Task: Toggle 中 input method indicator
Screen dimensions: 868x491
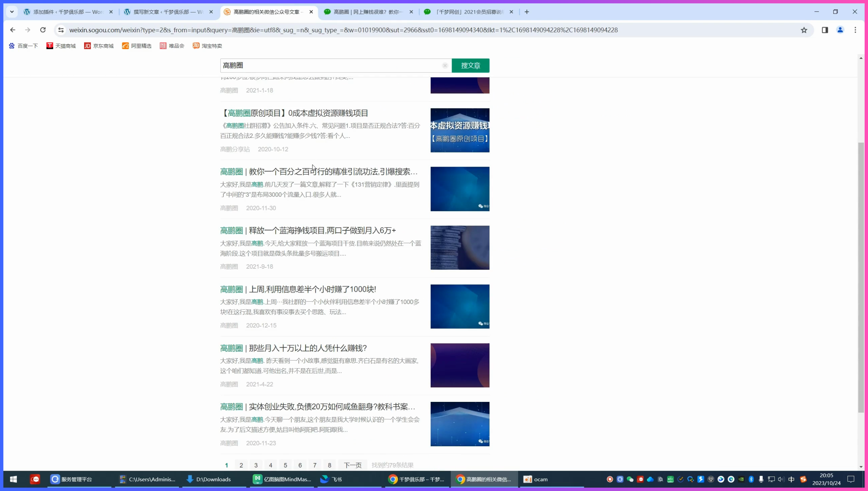Action: tap(791, 479)
